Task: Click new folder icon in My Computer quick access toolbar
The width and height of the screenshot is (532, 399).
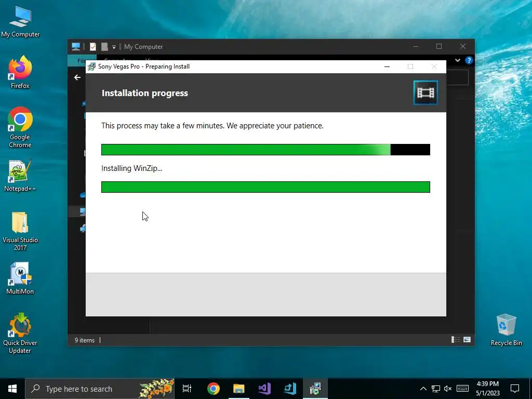Action: pos(104,46)
